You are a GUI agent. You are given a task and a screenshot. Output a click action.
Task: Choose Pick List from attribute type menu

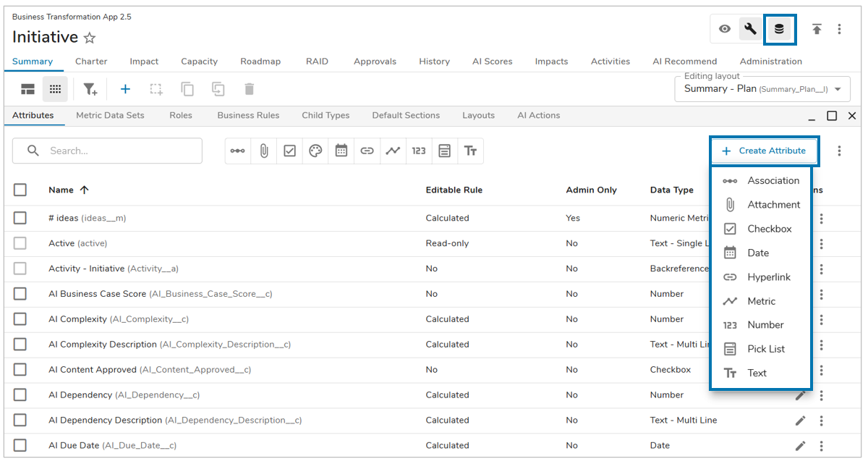click(x=765, y=349)
